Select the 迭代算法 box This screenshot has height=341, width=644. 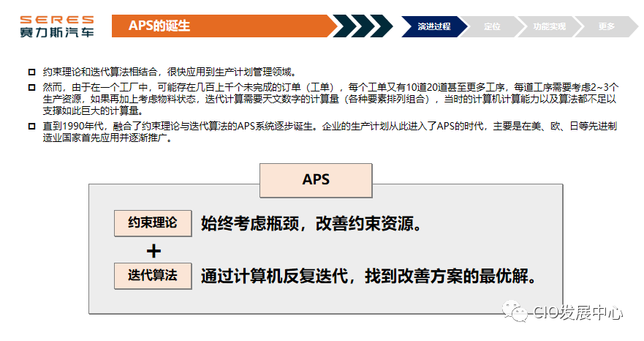tap(153, 276)
